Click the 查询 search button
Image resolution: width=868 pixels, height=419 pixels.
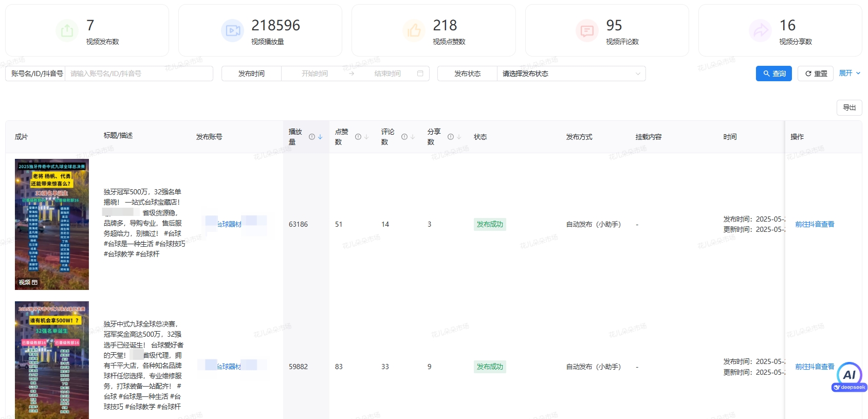pos(773,74)
